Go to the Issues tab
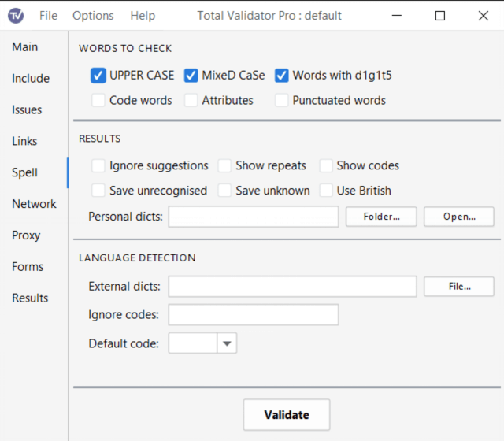The height and width of the screenshot is (441, 504). 27,110
